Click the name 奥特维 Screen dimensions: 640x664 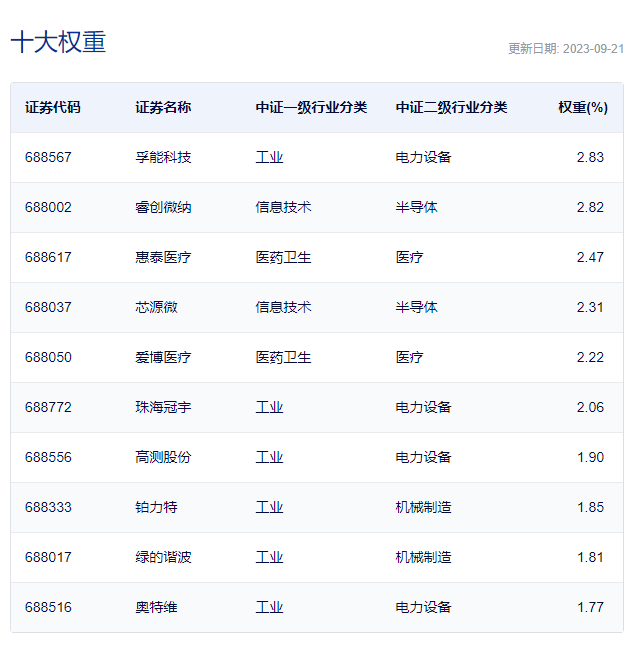pyautogui.click(x=156, y=607)
